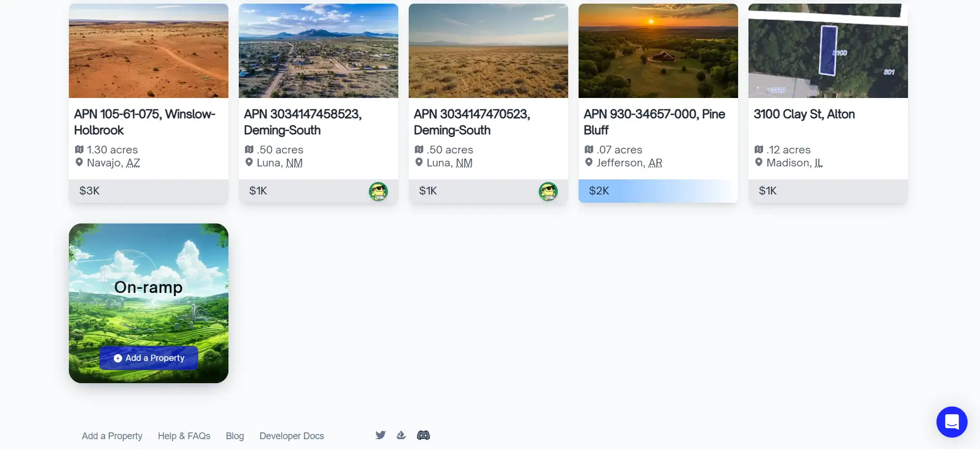Open the Twitter link in footer

[381, 435]
